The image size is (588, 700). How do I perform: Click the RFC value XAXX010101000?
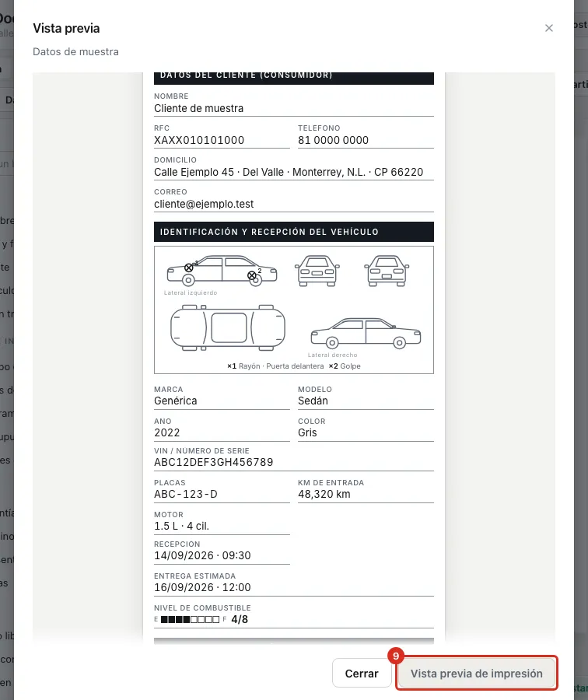pyautogui.click(x=199, y=140)
